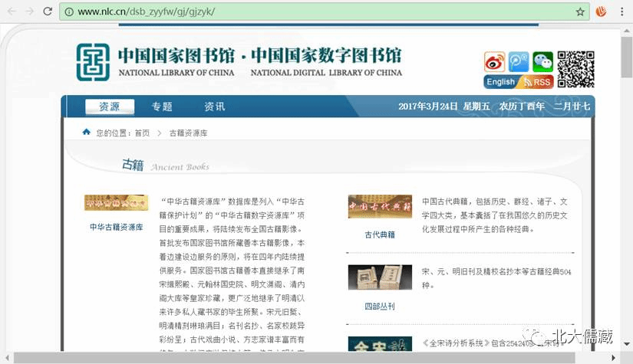The width and height of the screenshot is (633, 364).
Task: Bookmark this page with the star icon
Action: tap(581, 11)
